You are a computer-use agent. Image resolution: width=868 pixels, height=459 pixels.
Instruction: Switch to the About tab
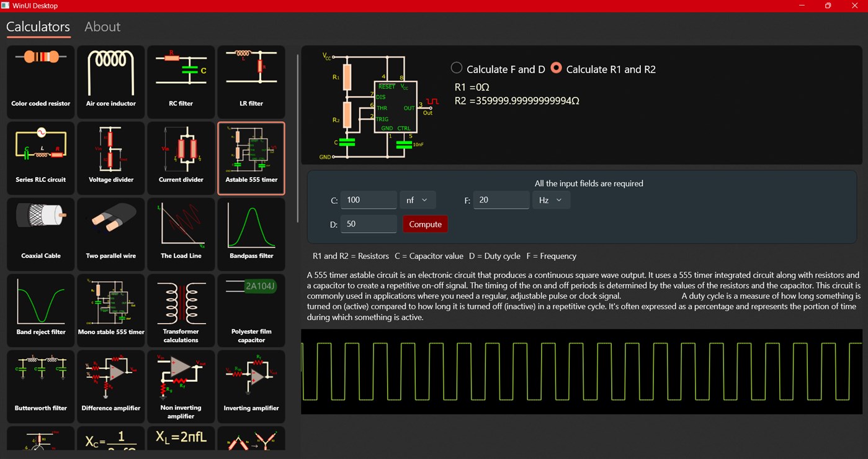[x=102, y=27]
